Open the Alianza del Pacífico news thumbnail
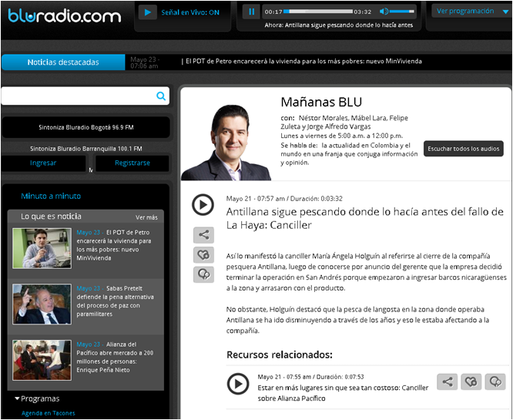 (x=42, y=361)
